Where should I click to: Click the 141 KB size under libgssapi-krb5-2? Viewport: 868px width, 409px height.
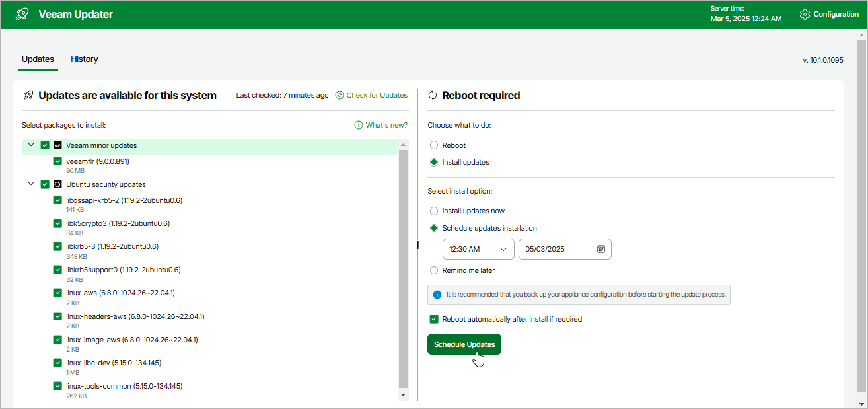pyautogui.click(x=75, y=209)
